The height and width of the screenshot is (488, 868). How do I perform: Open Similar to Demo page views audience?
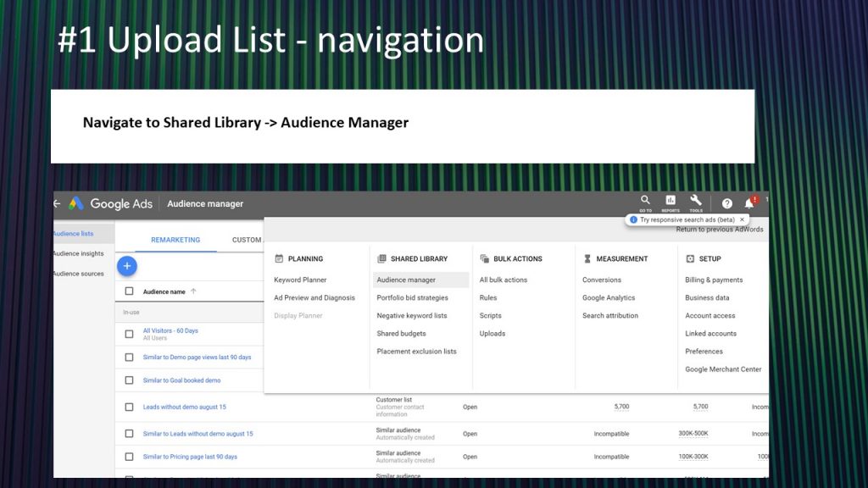[197, 358]
